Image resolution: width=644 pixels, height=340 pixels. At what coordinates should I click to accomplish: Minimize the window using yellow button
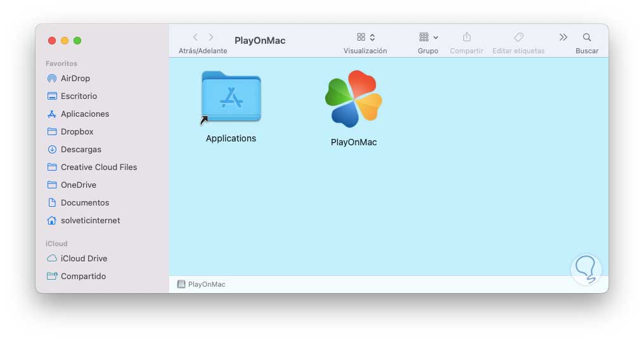[65, 41]
